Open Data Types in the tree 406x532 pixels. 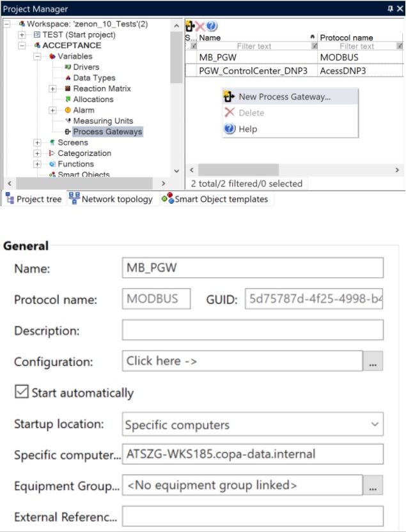pos(93,78)
